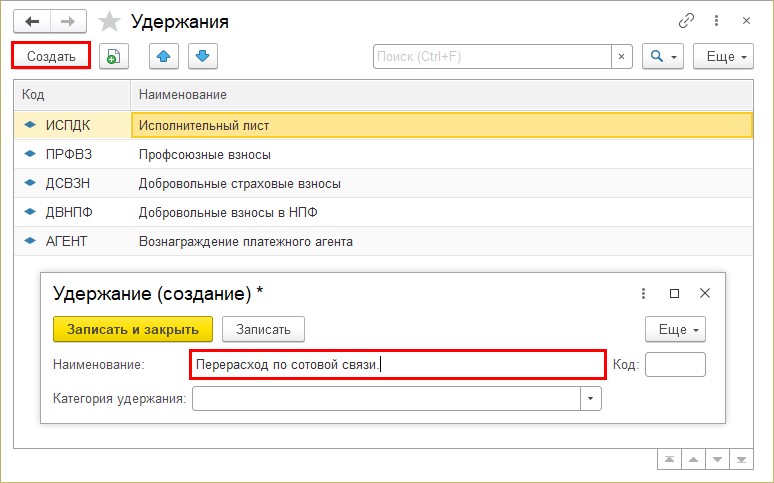Select the Профсоюзные взносы row

[x=383, y=155]
